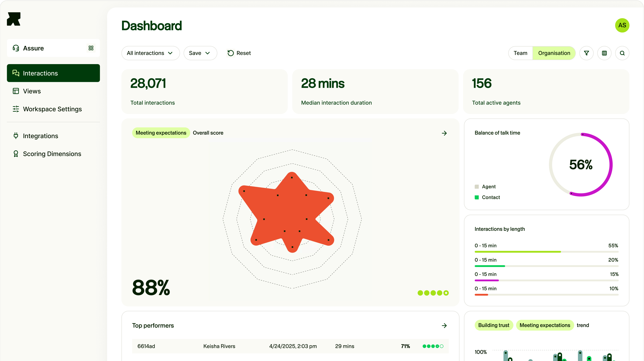Click the filter funnel icon
Image resolution: width=644 pixels, height=361 pixels.
coord(586,53)
